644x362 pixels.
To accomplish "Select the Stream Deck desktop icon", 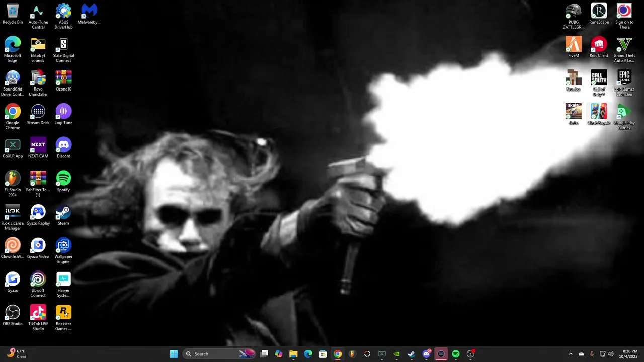I will (x=38, y=115).
